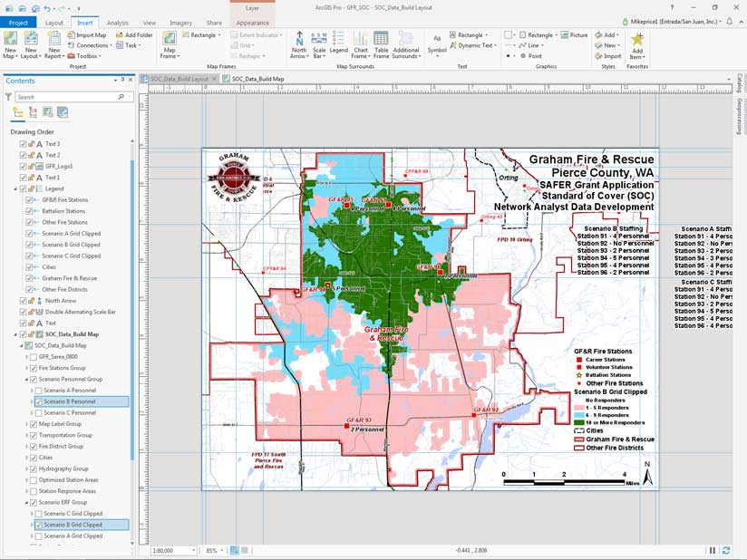This screenshot has width=747, height=560.
Task: Open the View ribbon tab
Action: (149, 23)
